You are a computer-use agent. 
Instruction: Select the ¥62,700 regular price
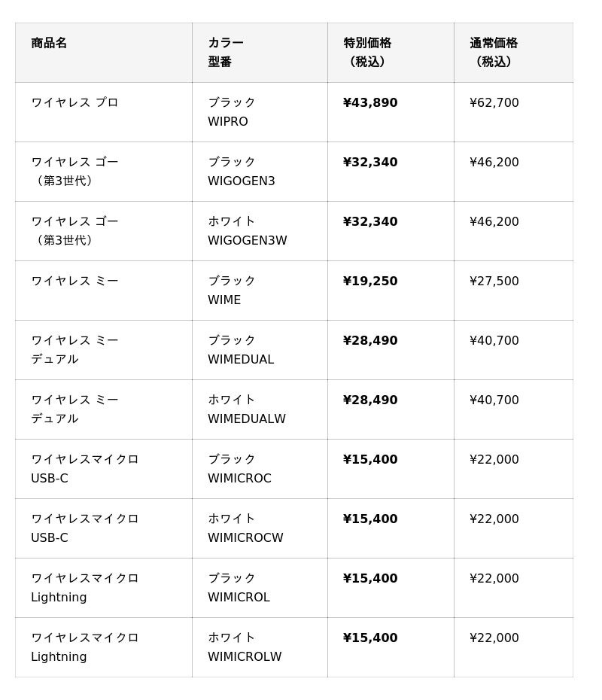(494, 103)
